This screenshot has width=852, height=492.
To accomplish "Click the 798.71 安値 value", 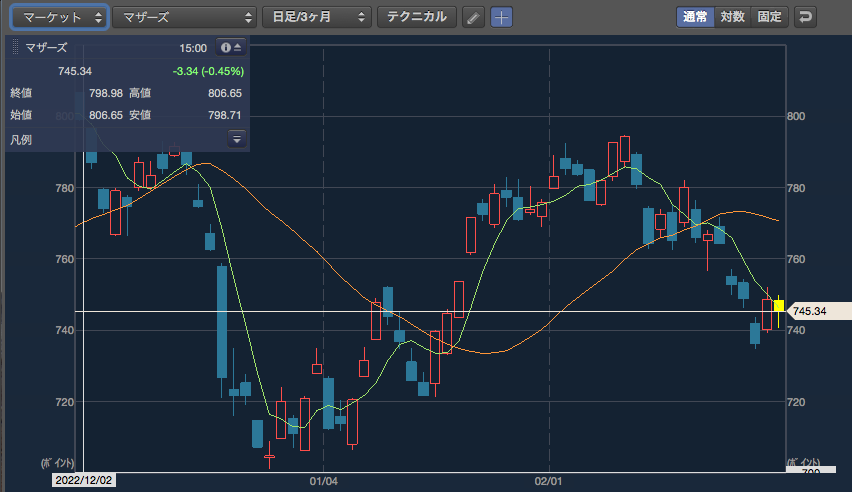I will click(x=225, y=115).
